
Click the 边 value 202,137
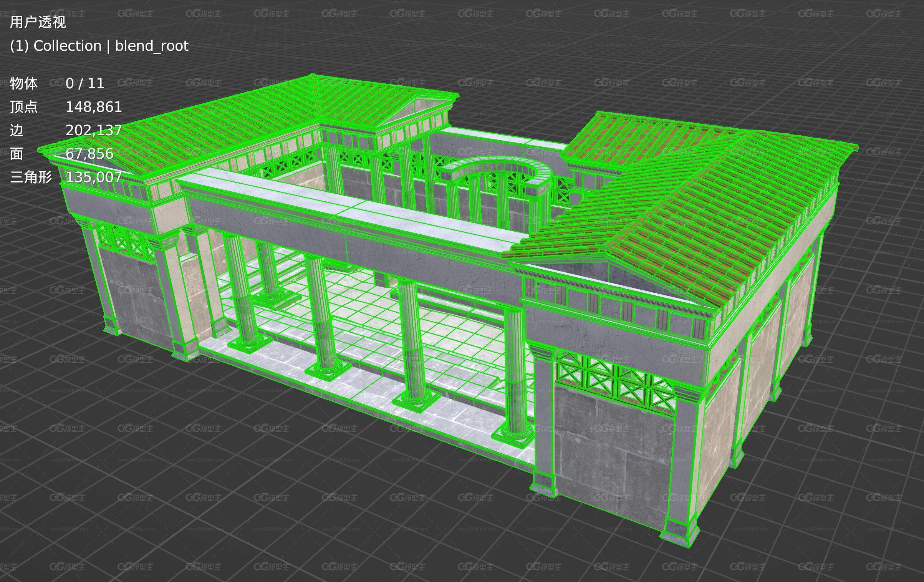tap(94, 131)
